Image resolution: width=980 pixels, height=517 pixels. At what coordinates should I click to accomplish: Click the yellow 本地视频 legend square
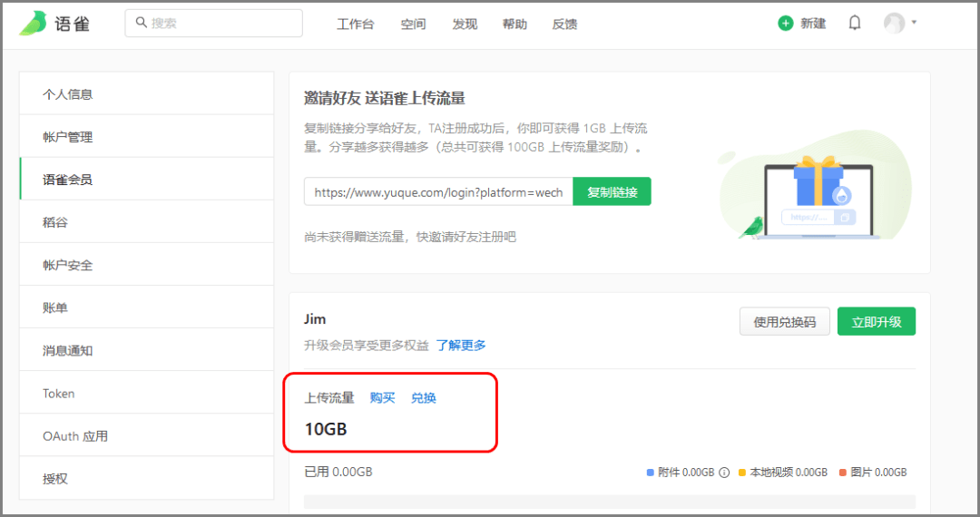click(x=742, y=473)
